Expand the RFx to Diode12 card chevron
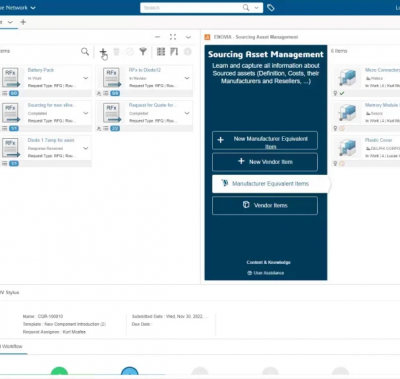400x379 pixels. coord(187,78)
